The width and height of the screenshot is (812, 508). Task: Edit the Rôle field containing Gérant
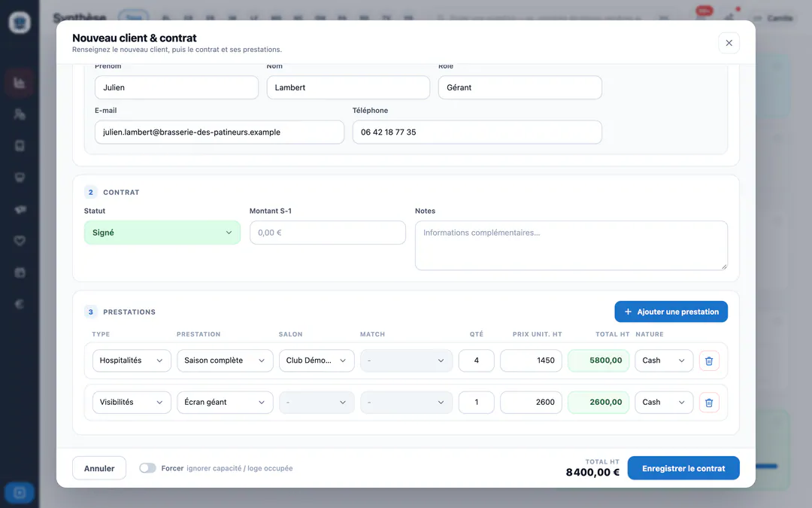[520, 87]
